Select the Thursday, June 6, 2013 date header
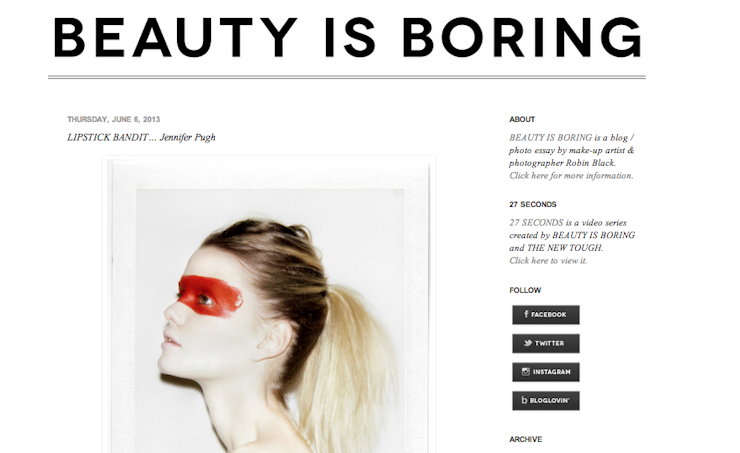 point(113,119)
